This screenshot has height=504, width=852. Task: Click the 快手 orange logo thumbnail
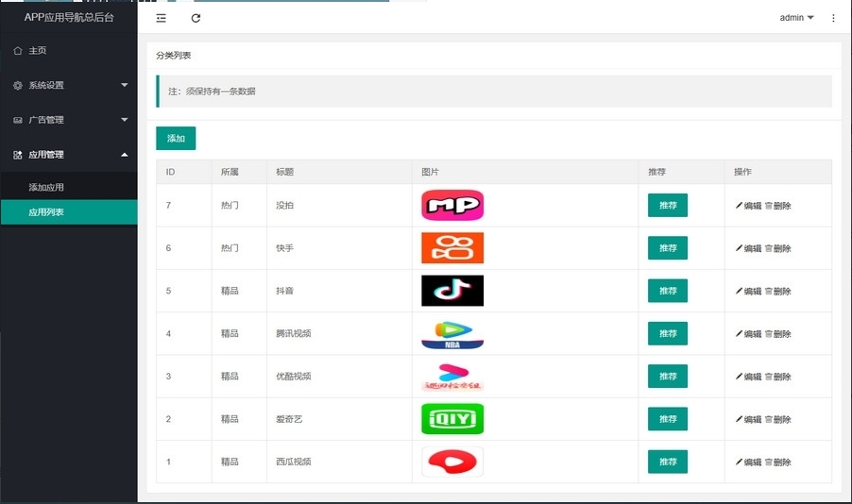[452, 247]
